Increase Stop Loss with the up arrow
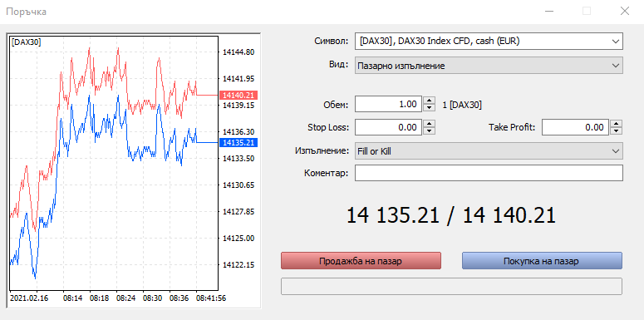This screenshot has width=644, height=320. tap(429, 124)
